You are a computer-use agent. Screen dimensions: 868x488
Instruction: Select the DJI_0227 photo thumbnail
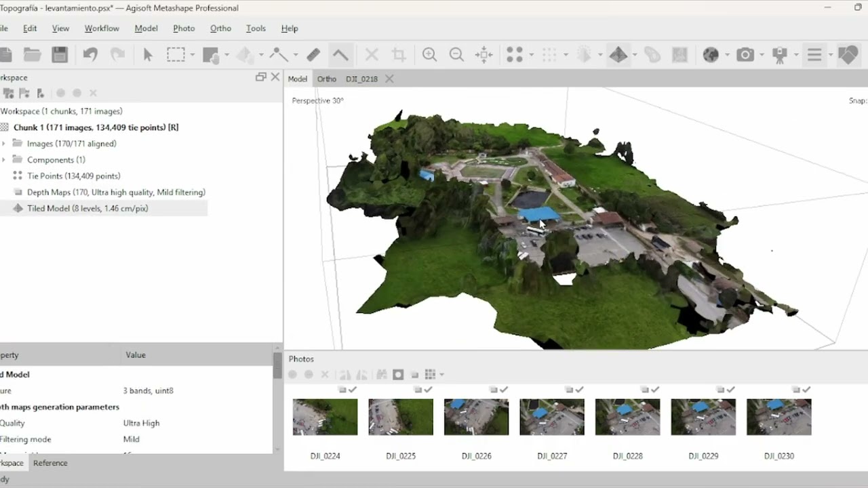tap(552, 417)
